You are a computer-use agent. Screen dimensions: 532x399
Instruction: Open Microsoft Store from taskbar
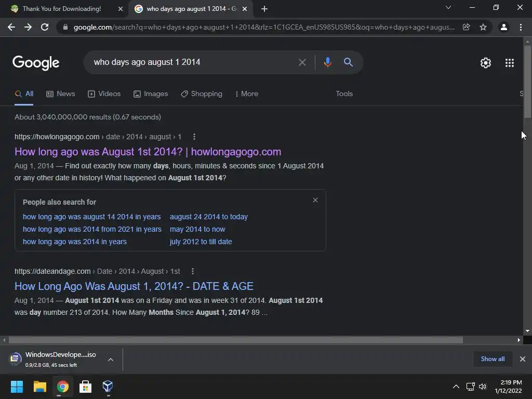pos(85,387)
